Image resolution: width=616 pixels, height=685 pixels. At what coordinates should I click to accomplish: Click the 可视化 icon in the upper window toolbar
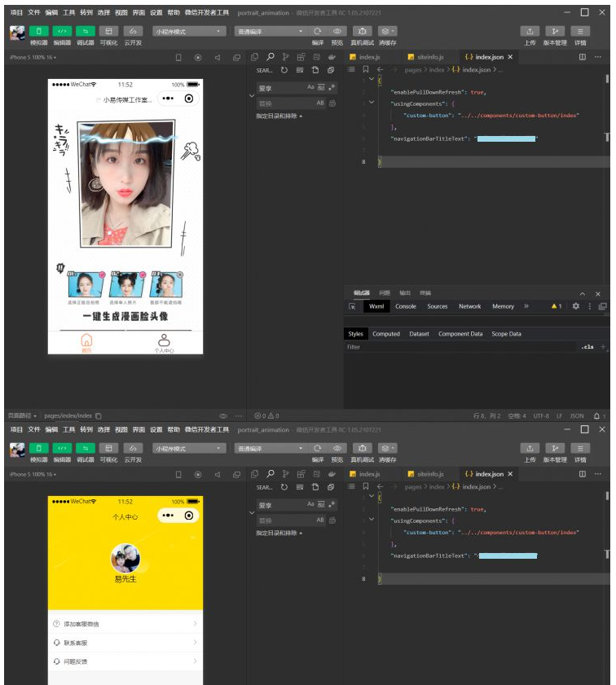[x=109, y=31]
